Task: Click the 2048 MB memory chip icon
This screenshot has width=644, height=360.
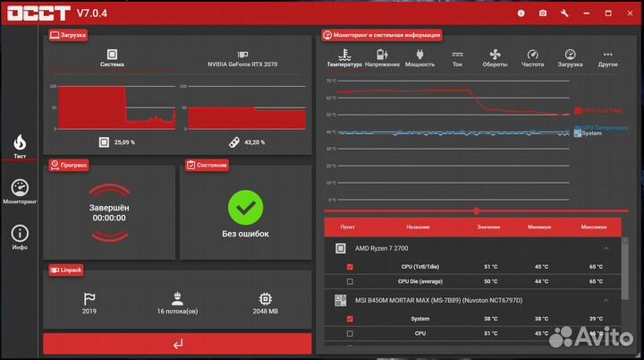Action: point(266,299)
